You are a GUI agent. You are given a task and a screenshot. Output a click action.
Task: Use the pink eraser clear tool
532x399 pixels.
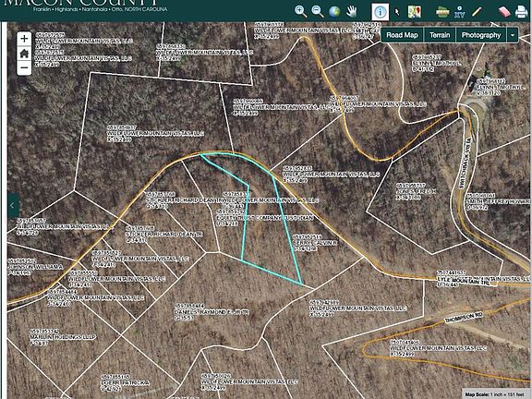click(504, 12)
